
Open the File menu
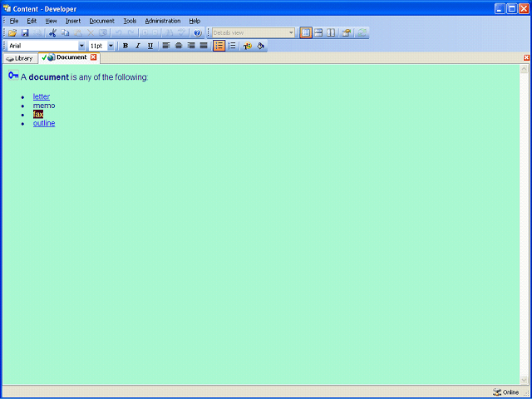pos(14,21)
